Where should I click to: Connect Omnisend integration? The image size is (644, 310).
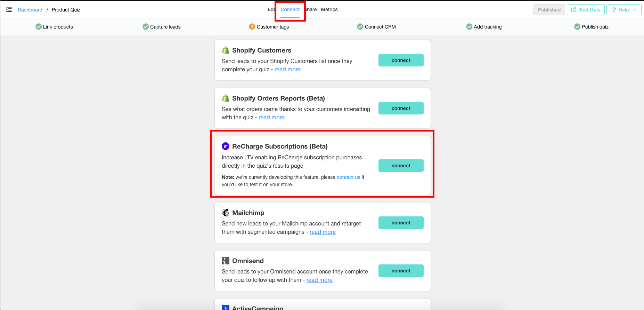tap(401, 271)
